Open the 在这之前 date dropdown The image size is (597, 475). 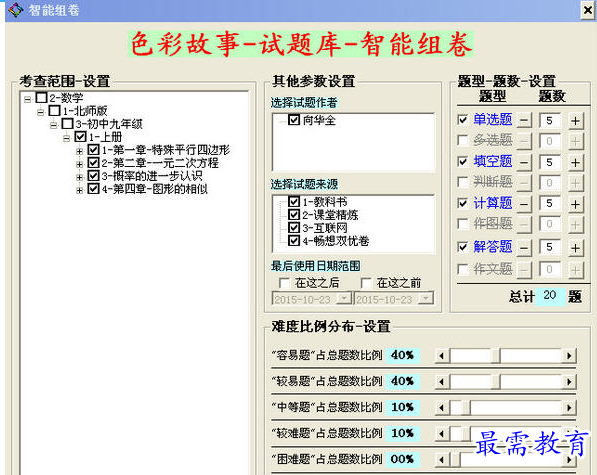426,298
